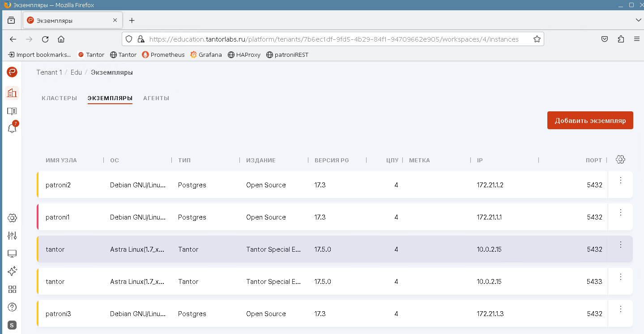This screenshot has width=644, height=334.
Task: Open the Grafana bookmark
Action: [x=206, y=55]
